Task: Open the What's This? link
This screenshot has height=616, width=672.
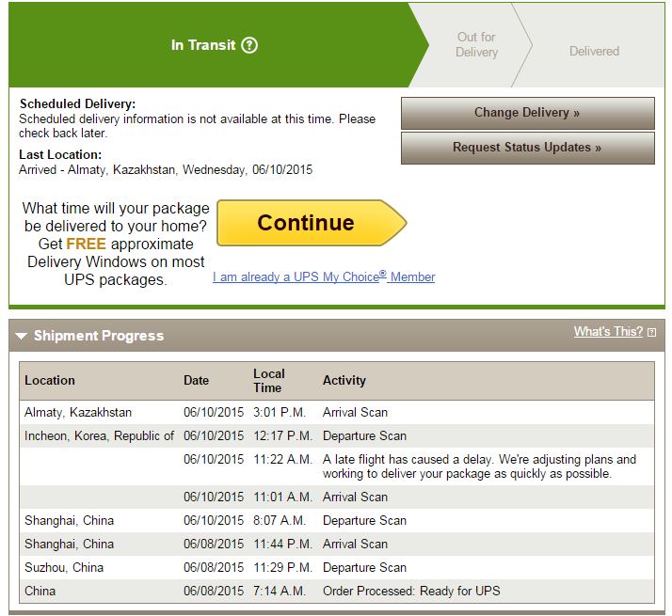Action: click(x=608, y=331)
